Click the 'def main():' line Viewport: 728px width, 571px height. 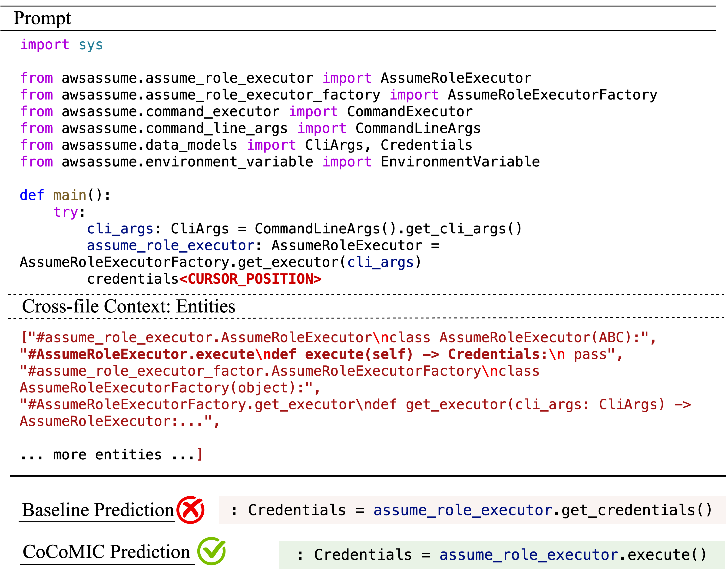65,195
